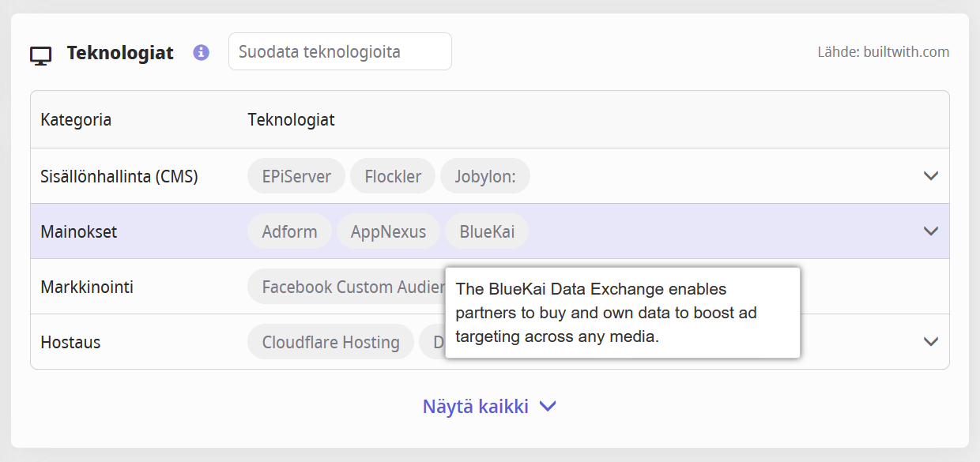This screenshot has width=980, height=462.
Task: Click the Mainokset category cell
Action: tap(79, 231)
